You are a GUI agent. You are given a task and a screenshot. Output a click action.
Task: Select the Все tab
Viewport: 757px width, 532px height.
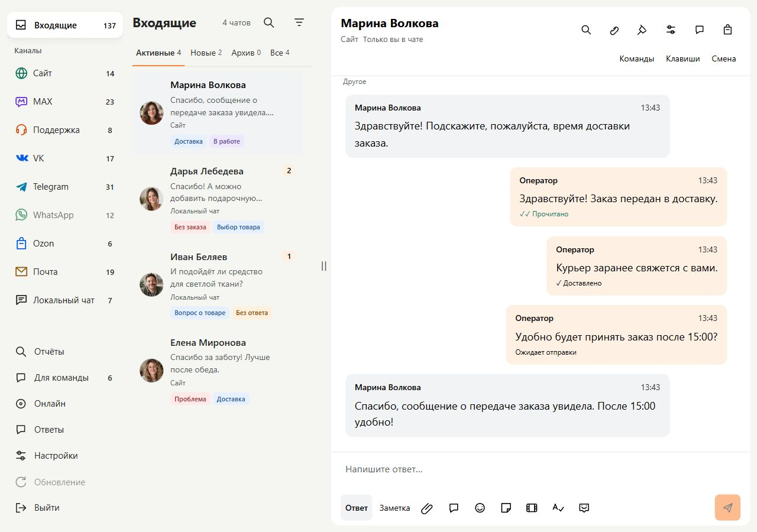[280, 53]
